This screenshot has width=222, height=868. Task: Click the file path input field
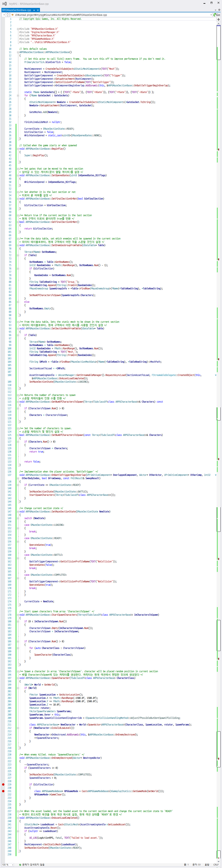(111, 15)
